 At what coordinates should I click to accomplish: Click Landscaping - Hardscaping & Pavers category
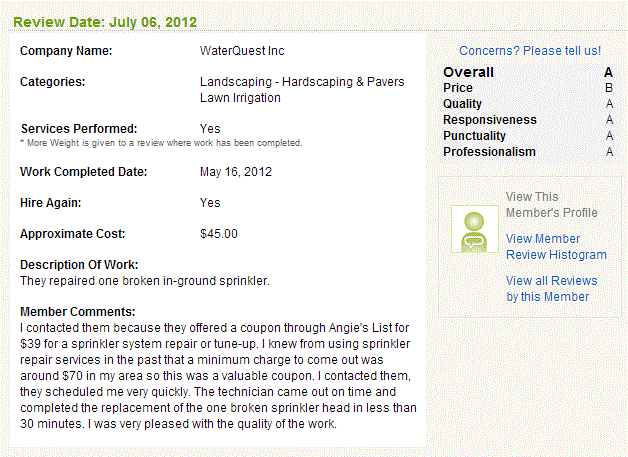click(x=302, y=82)
